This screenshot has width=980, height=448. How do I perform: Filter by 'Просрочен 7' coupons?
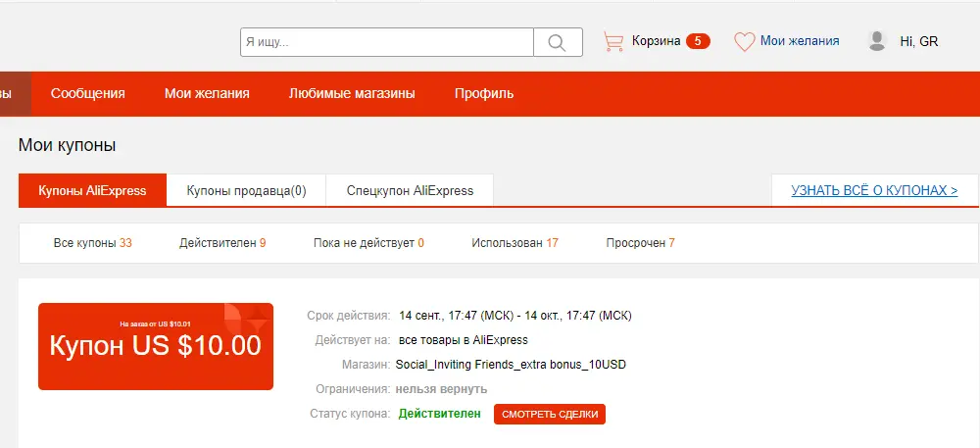pos(641,243)
